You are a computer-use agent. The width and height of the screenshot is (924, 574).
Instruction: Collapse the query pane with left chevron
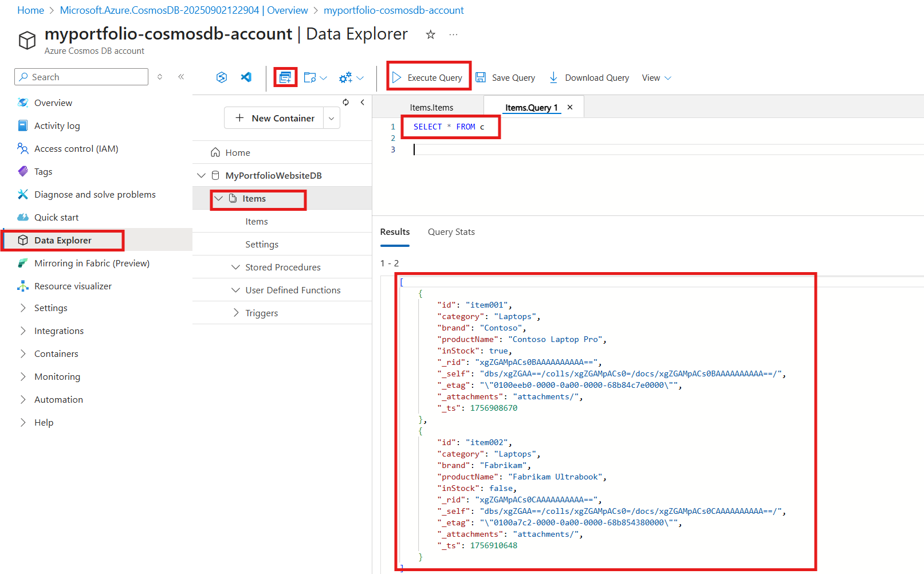tap(363, 102)
